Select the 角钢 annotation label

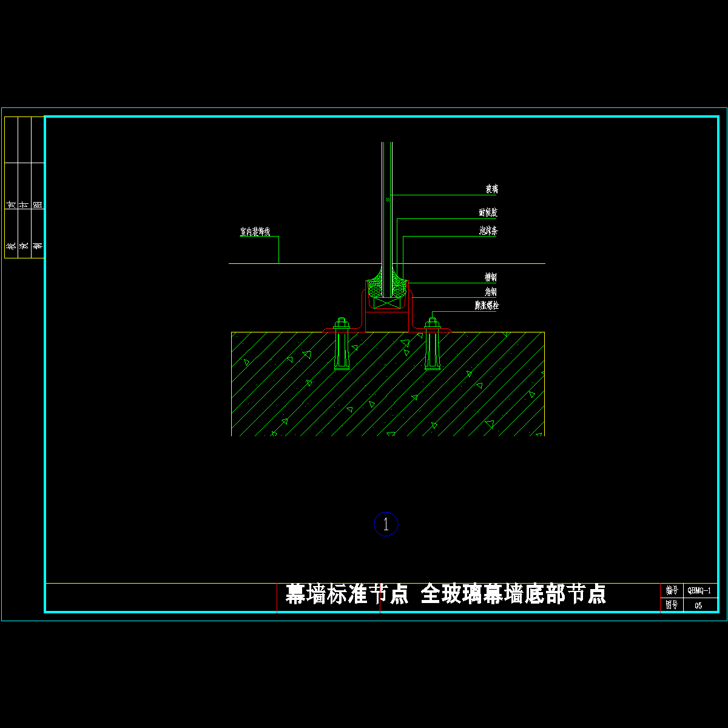[491, 292]
